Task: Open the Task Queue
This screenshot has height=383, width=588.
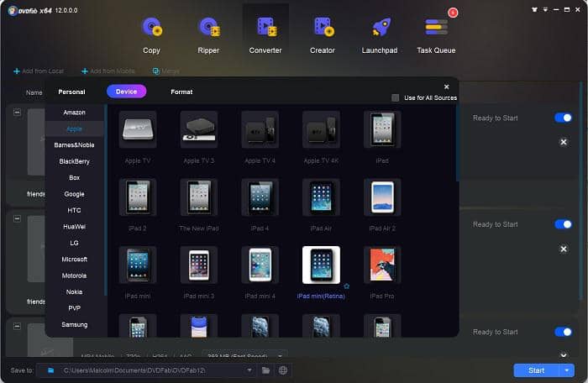Action: [x=436, y=35]
